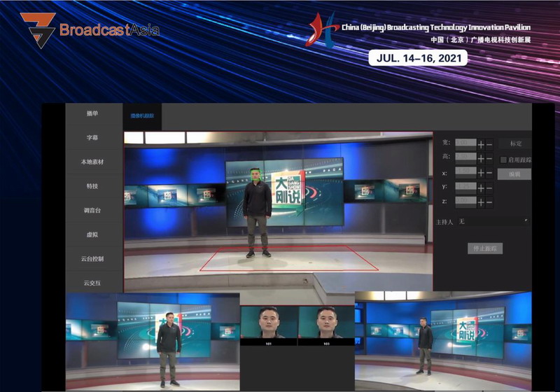The height and width of the screenshot is (392, 560).
Task: Click the minus icon for 宽 (width)
Action: 489,144
